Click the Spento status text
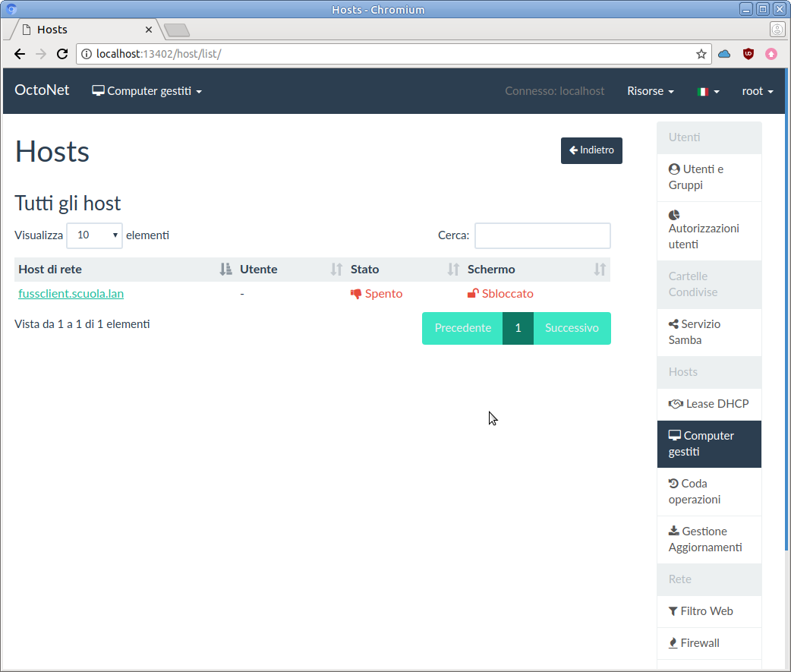This screenshot has width=791, height=672. [383, 294]
